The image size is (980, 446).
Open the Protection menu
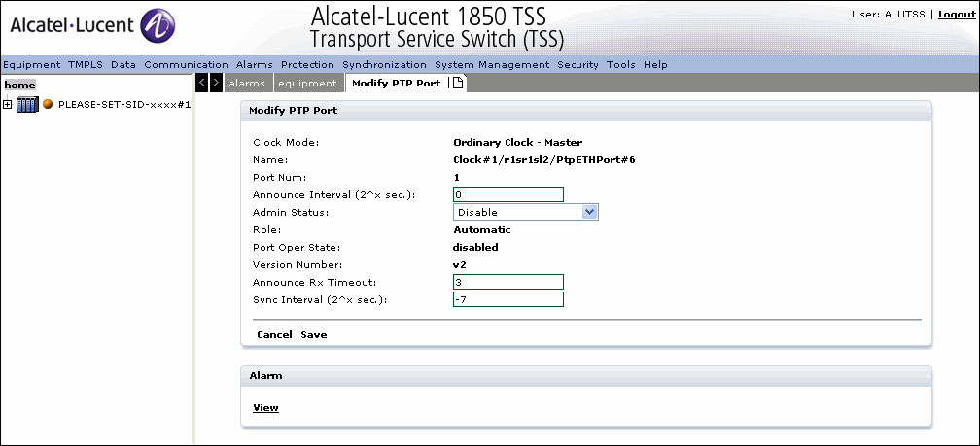307,64
